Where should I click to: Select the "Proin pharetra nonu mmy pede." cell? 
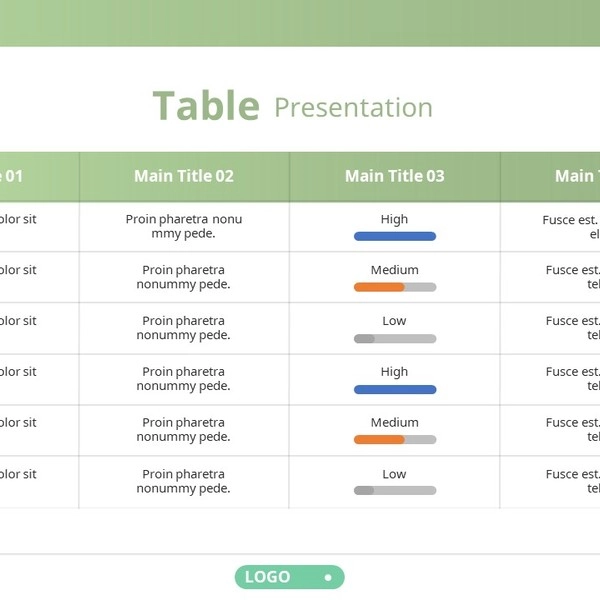(x=184, y=226)
